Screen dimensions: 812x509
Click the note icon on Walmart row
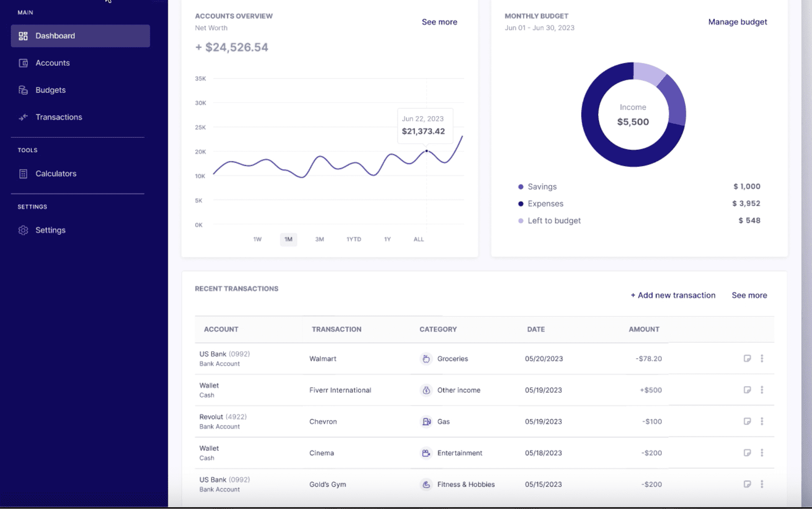point(747,359)
